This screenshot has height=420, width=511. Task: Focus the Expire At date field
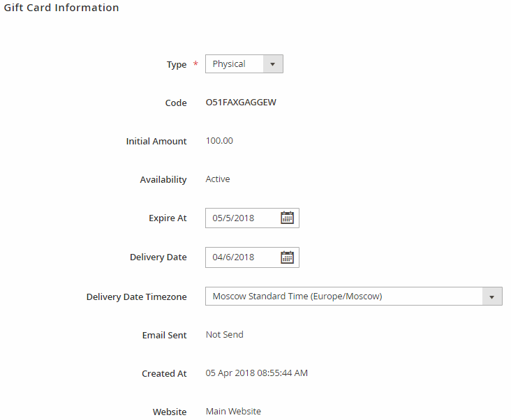point(252,218)
